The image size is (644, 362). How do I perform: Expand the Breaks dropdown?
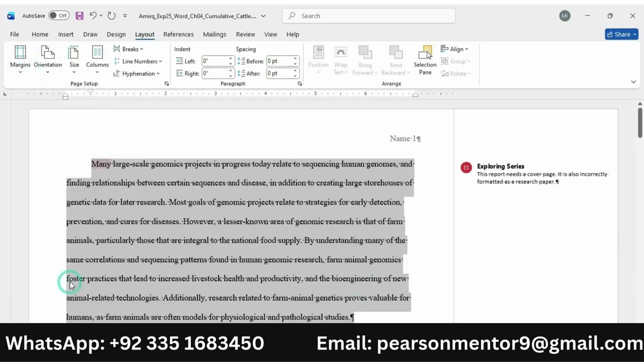128,49
